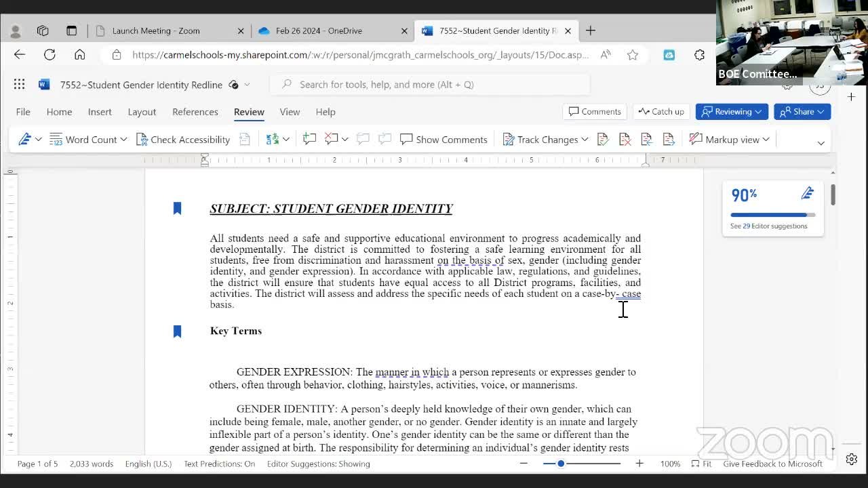Click the Editor pen icon in the score card
This screenshot has height=488, width=868.
click(807, 195)
